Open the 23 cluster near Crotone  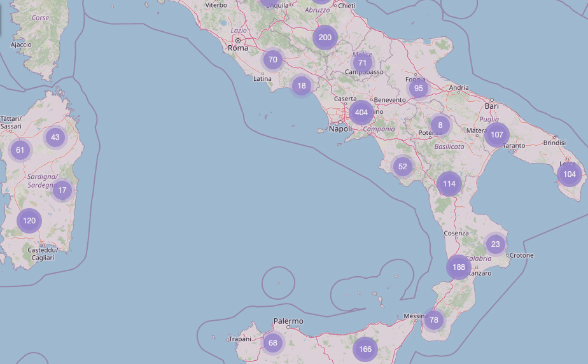coord(496,244)
